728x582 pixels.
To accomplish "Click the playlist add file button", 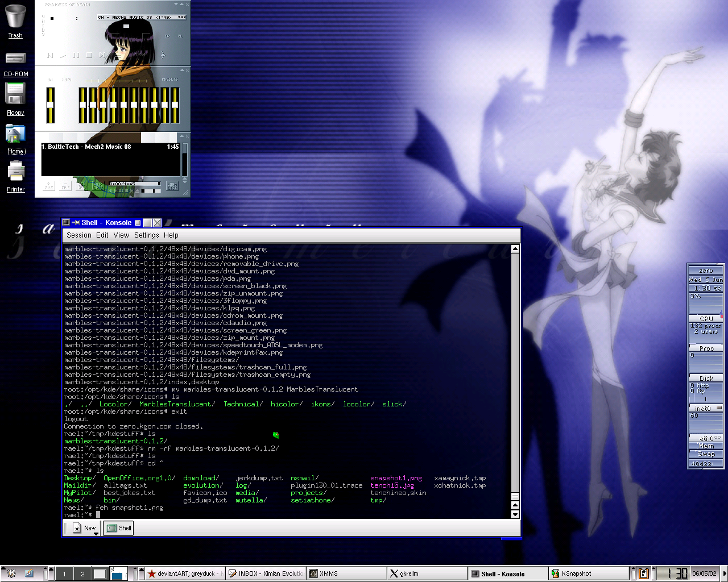I will pos(49,186).
